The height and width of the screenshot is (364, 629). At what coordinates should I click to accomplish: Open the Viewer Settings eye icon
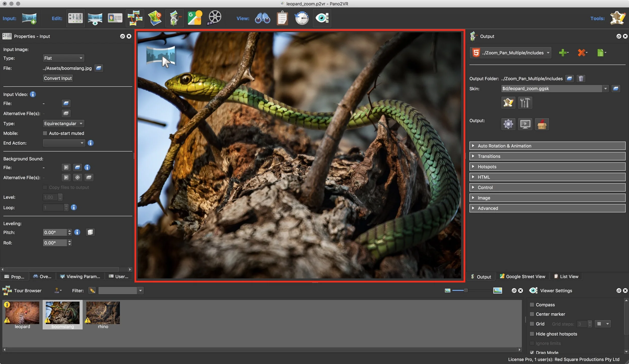click(322, 18)
